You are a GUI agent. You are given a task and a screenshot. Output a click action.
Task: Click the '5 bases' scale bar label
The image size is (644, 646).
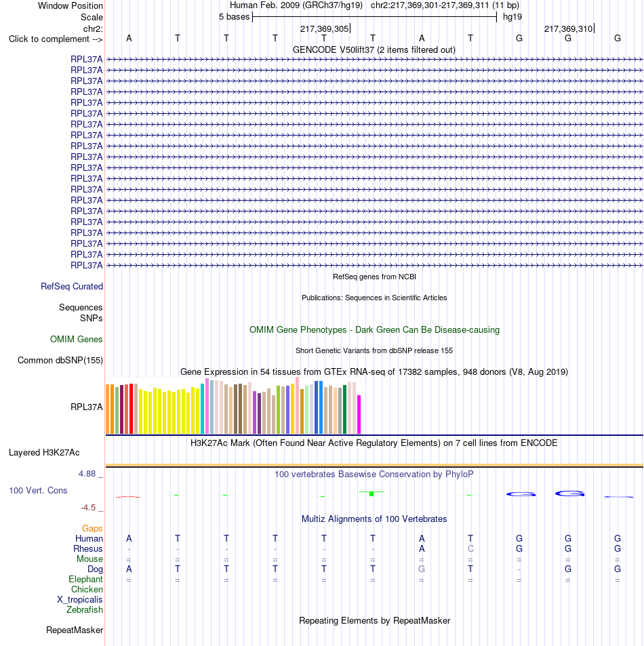click(x=234, y=17)
